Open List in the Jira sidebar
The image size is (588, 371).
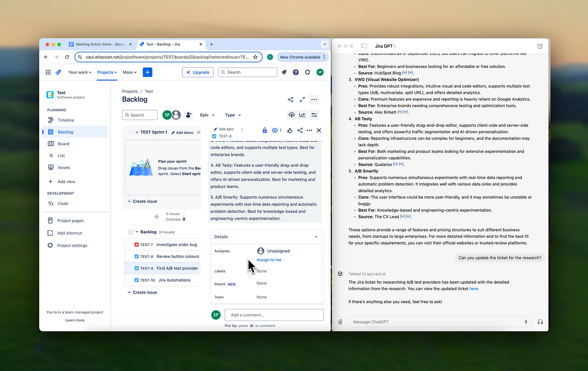(74, 156)
